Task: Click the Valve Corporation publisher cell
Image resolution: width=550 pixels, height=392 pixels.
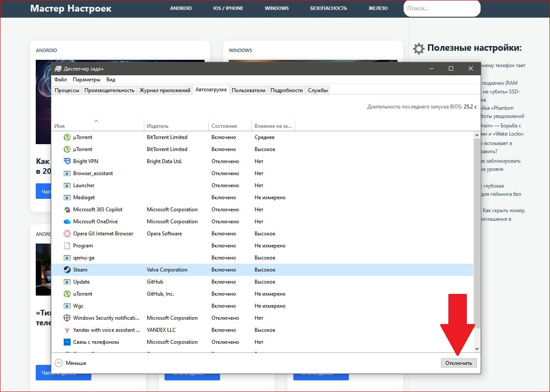Action: tap(167, 270)
